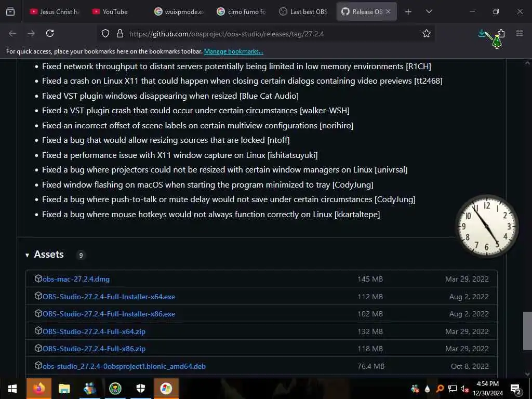Go back to previous page
Screen dimensions: 532x399
(12, 33)
